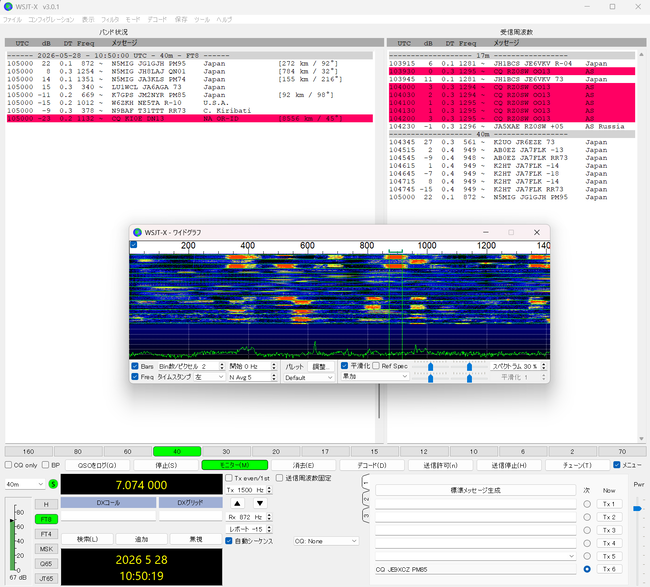Toggle BP checkbox
650x587 pixels.
coord(46,465)
